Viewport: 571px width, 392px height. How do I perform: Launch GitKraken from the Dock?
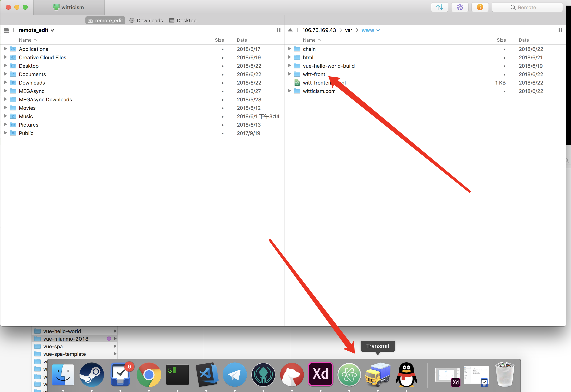(x=263, y=374)
